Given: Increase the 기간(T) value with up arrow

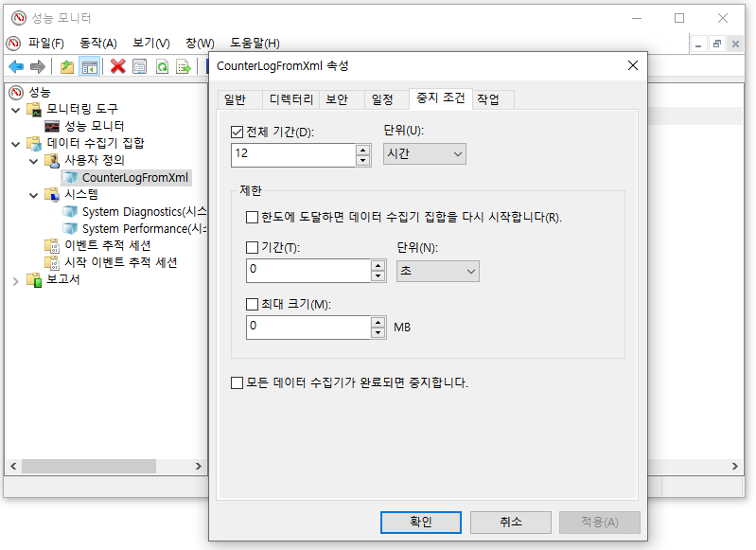Looking at the screenshot, I should 378,265.
